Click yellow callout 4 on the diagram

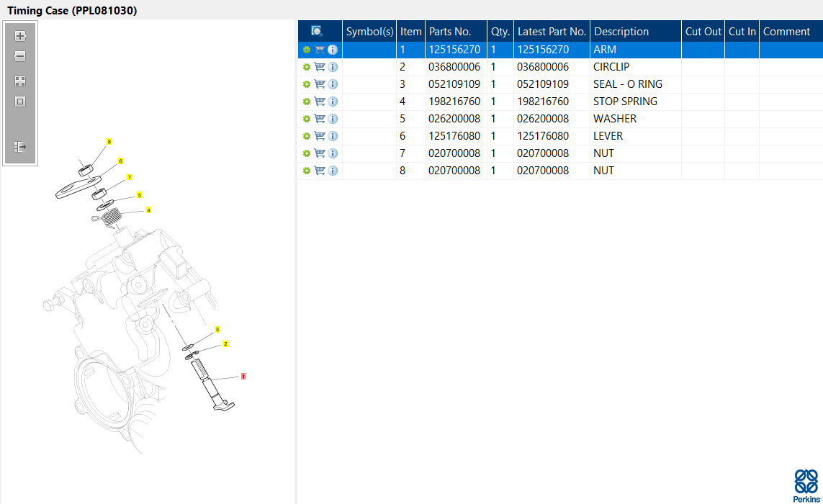tap(148, 210)
